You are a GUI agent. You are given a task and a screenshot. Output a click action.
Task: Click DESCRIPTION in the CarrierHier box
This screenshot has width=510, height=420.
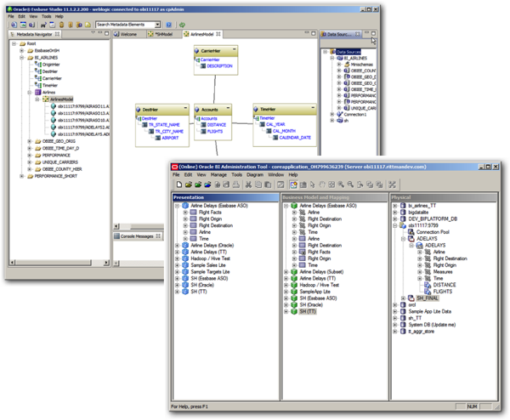pos(219,66)
